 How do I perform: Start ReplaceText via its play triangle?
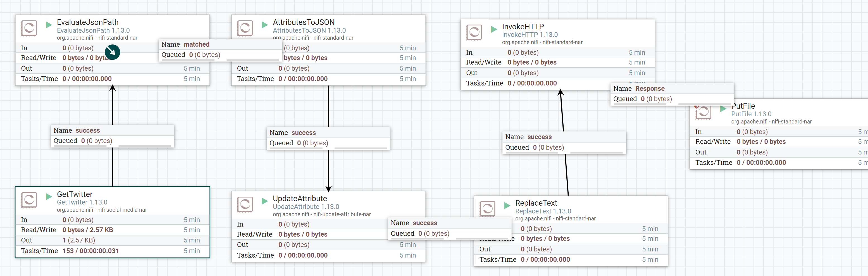[x=507, y=205]
